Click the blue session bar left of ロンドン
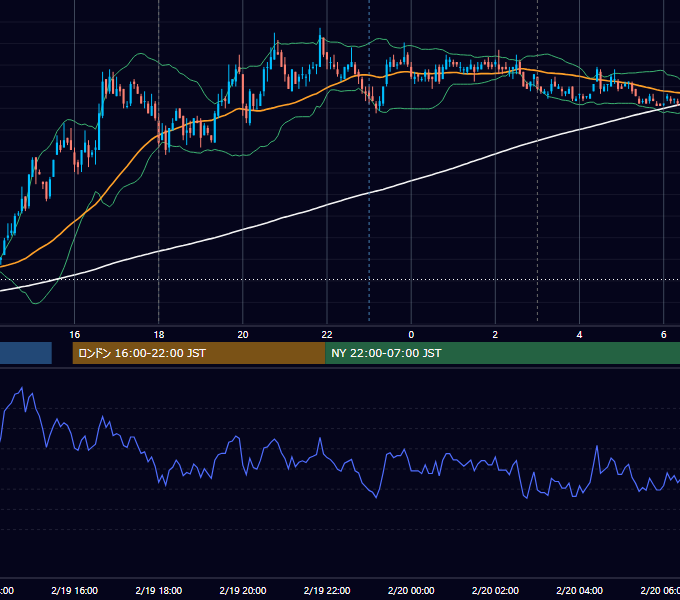The height and width of the screenshot is (600, 680). pos(26,353)
